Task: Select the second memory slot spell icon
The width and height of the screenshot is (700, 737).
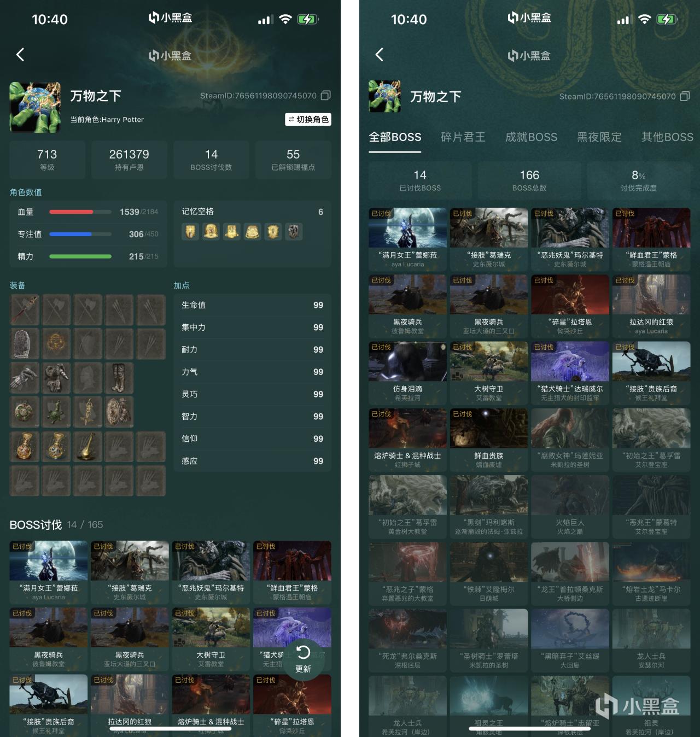Action: (x=211, y=232)
